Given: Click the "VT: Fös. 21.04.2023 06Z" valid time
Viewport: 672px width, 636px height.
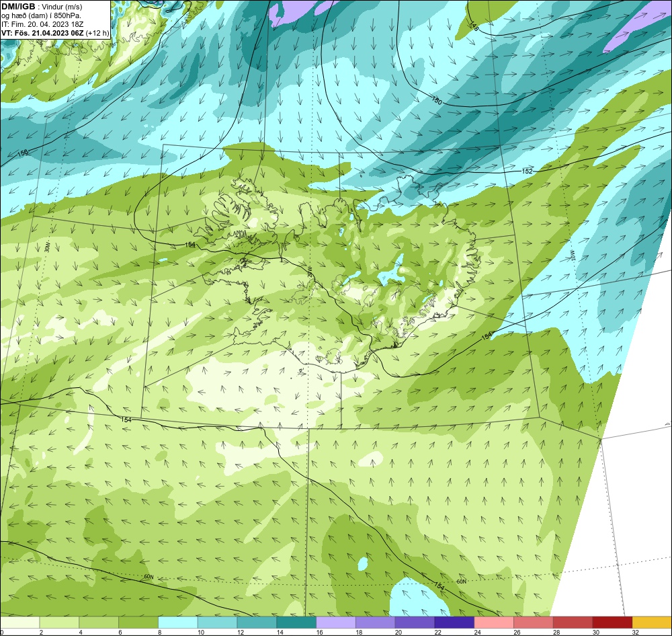Looking at the screenshot, I should [42, 33].
